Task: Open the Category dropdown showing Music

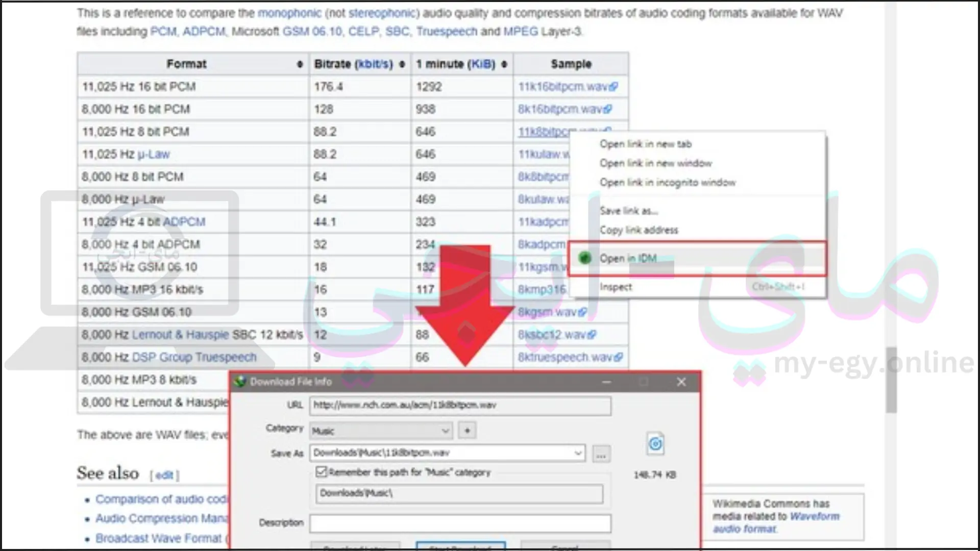Action: click(381, 431)
